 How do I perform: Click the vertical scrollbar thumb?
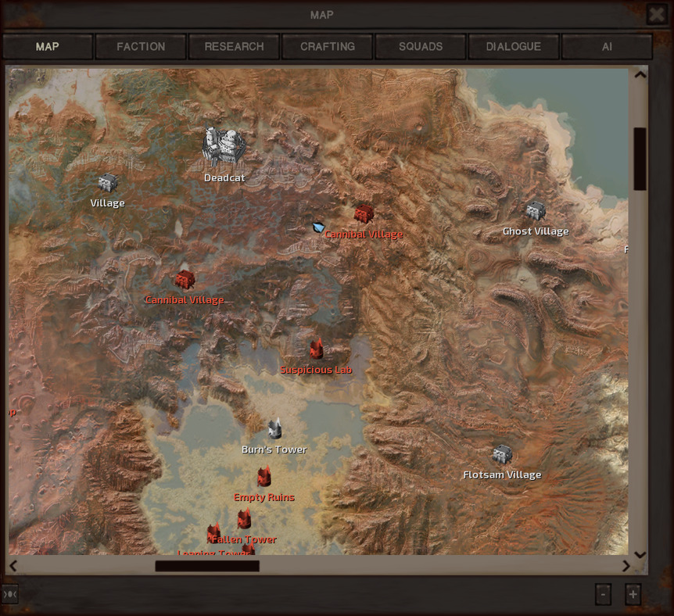[640, 159]
